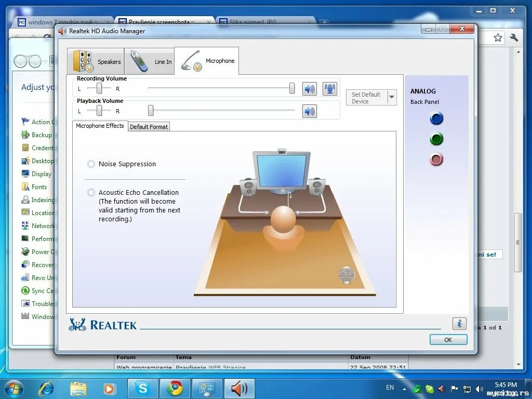Open the network tray icon

click(x=467, y=389)
